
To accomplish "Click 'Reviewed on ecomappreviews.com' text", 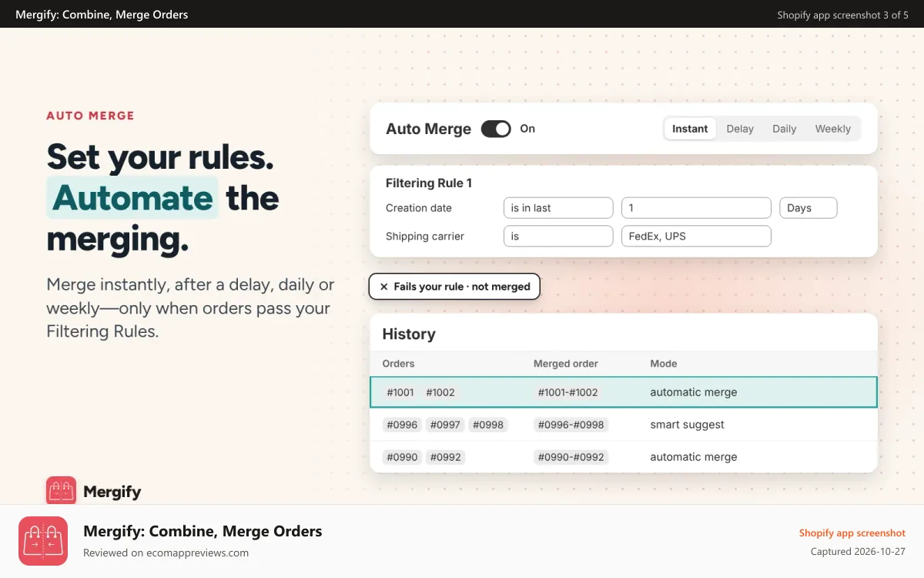I will click(x=166, y=553).
